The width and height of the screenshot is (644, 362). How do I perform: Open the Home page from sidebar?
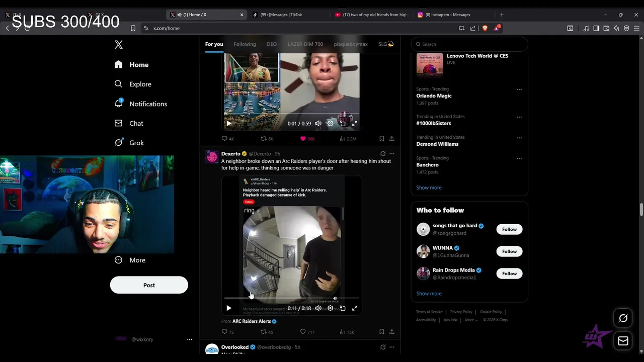(131, 64)
